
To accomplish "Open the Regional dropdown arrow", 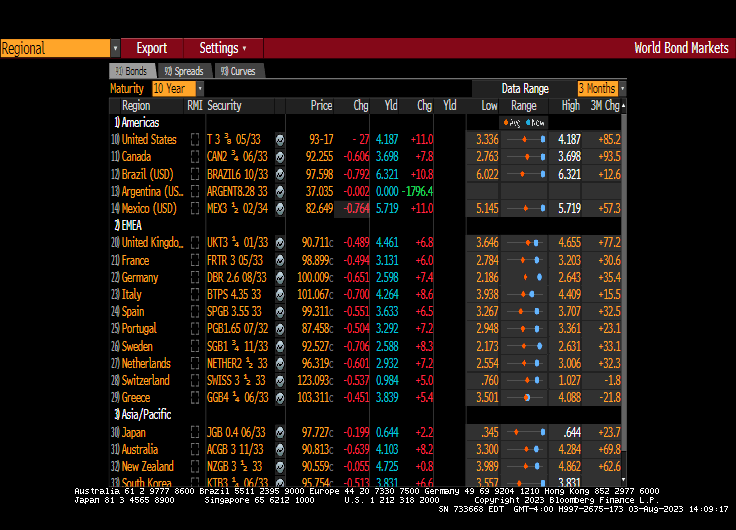I will [x=115, y=48].
